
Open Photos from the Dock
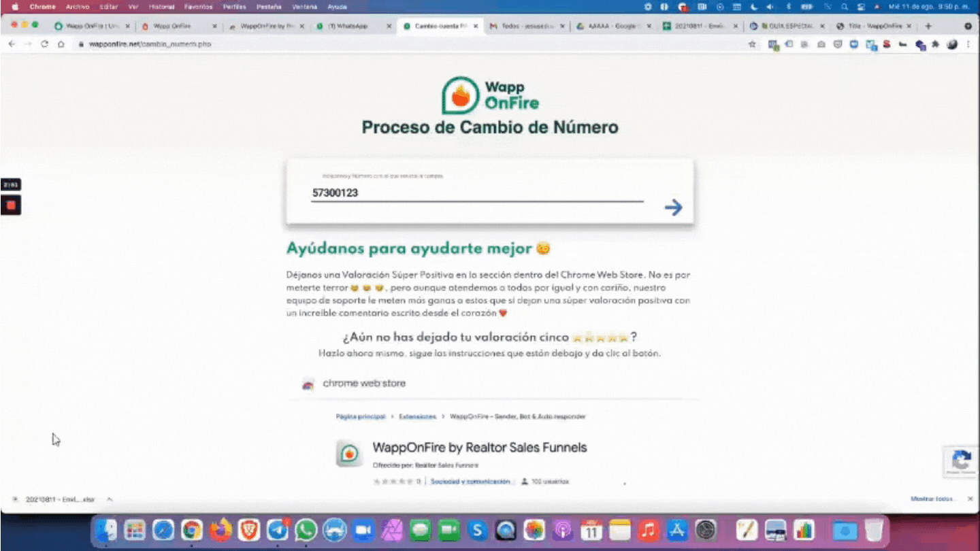pos(534,530)
